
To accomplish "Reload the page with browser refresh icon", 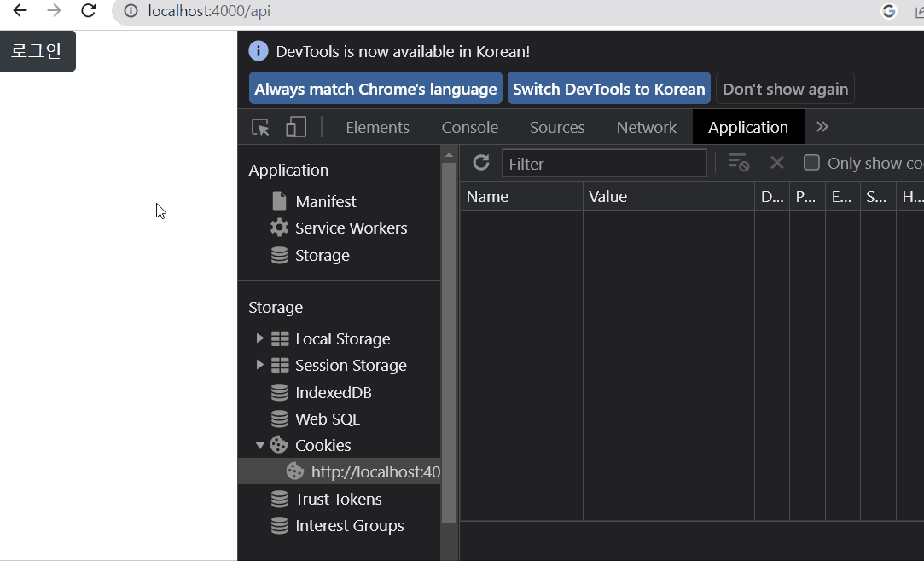I will (89, 10).
